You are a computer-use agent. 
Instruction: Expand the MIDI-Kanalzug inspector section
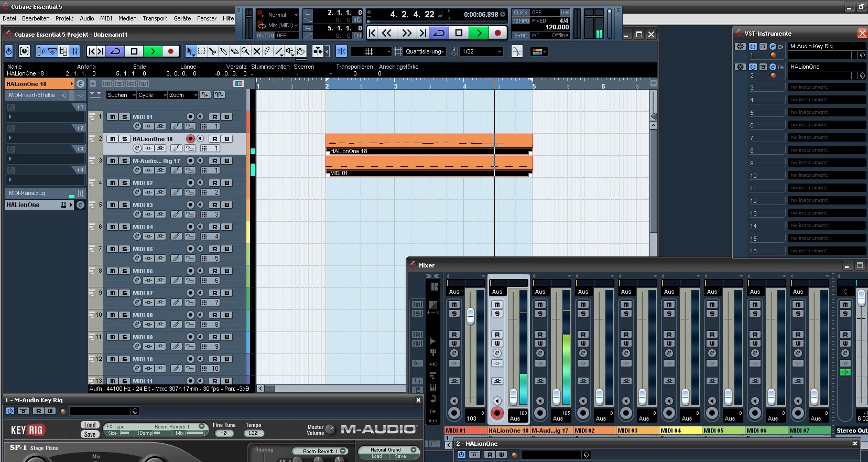coord(45,193)
